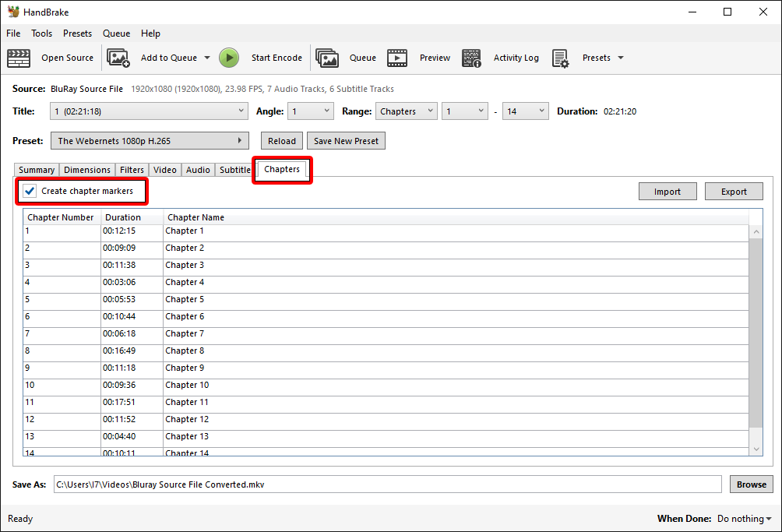This screenshot has height=532, width=782.
Task: Open the Help menu
Action: [150, 33]
